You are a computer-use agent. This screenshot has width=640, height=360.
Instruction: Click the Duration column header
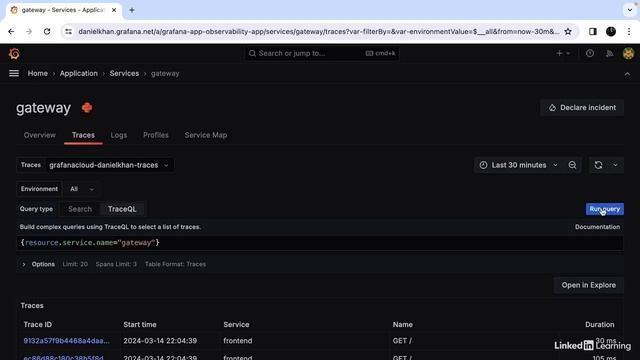click(x=600, y=324)
